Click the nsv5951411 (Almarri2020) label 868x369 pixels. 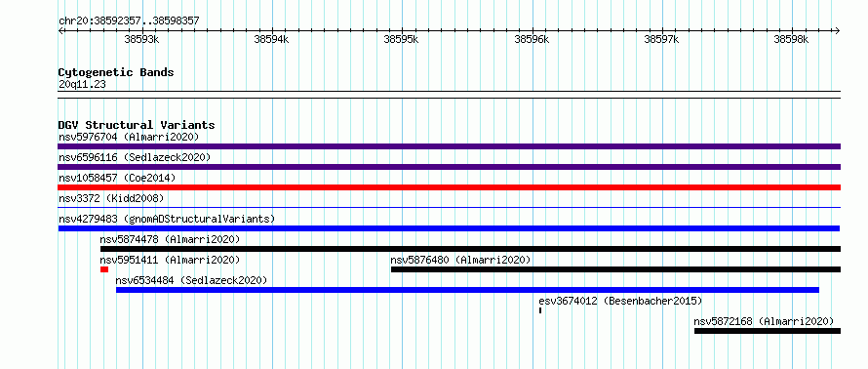[x=170, y=260]
